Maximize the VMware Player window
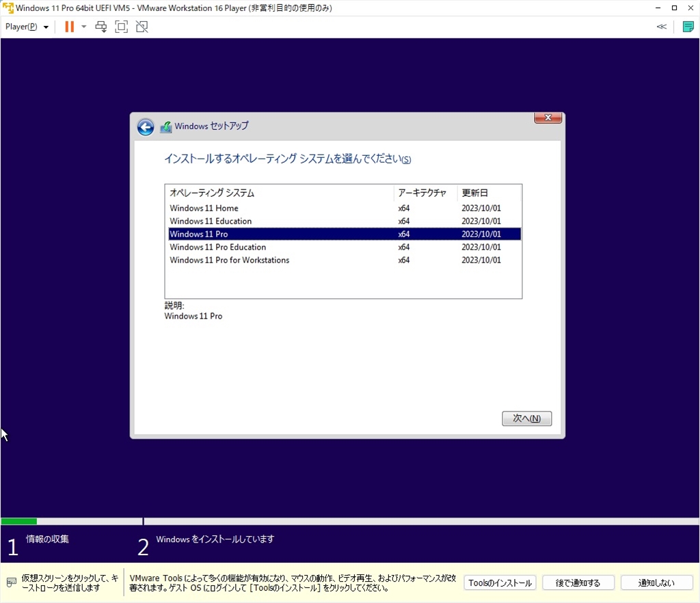700x603 pixels. pos(675,8)
